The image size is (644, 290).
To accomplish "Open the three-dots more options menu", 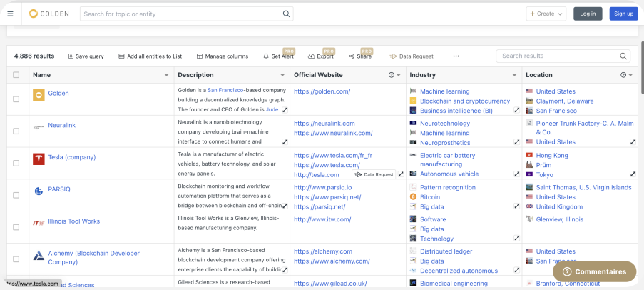I will (x=456, y=56).
